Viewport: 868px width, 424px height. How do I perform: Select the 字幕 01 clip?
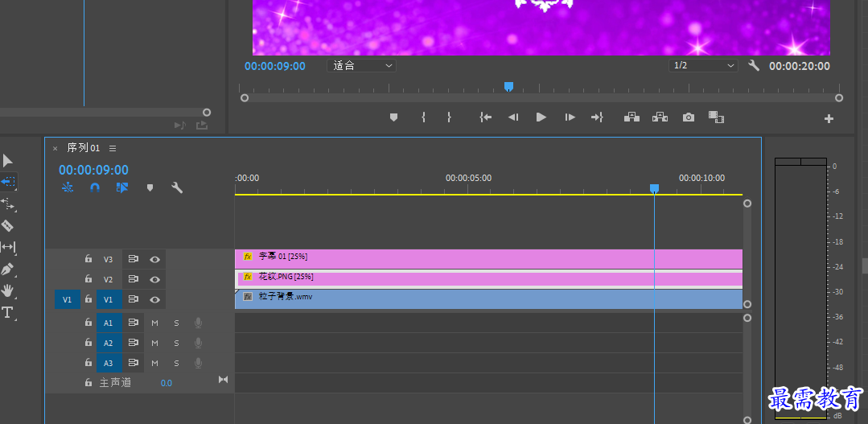tap(488, 258)
